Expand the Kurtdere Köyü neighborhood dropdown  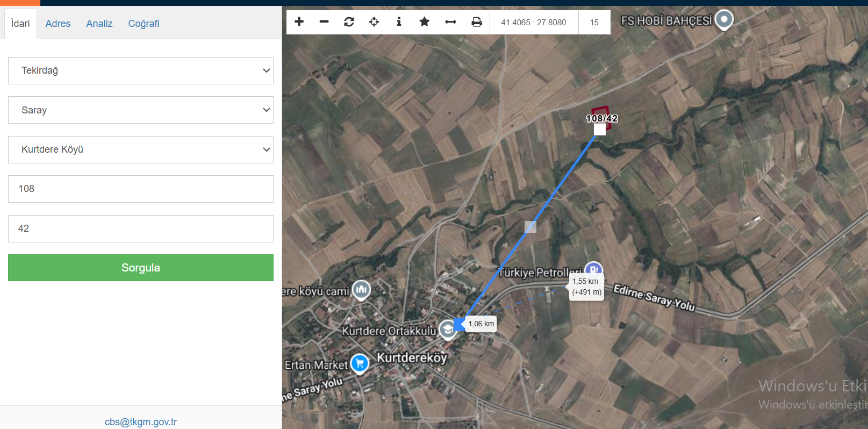pos(141,149)
